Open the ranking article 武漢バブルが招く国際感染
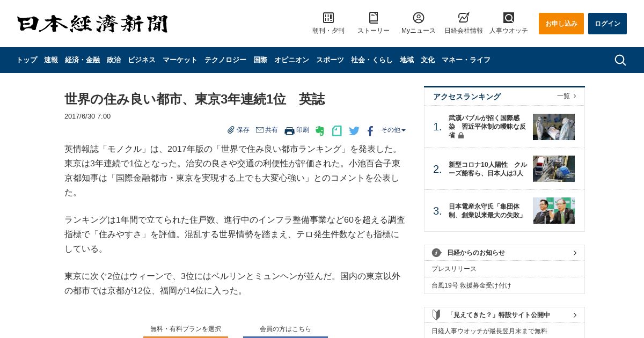 click(x=487, y=127)
